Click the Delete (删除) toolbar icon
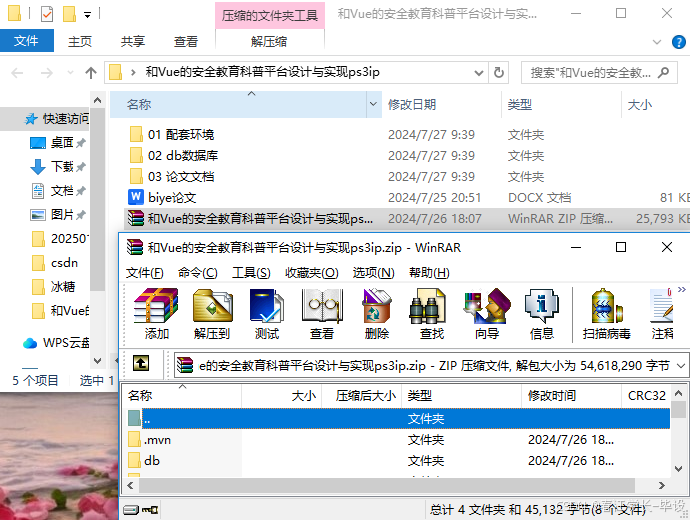 coord(377,313)
